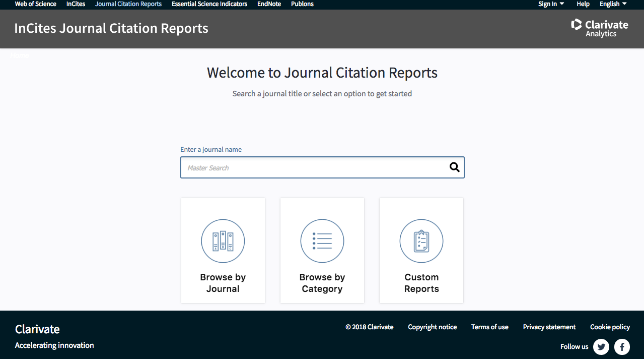Open EndNote from the top bar

(269, 4)
